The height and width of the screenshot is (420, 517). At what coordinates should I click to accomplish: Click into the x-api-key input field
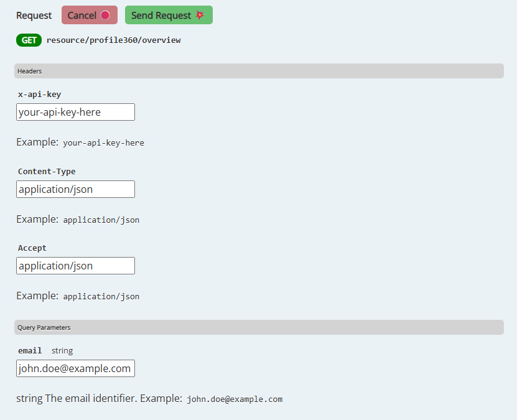click(x=75, y=112)
